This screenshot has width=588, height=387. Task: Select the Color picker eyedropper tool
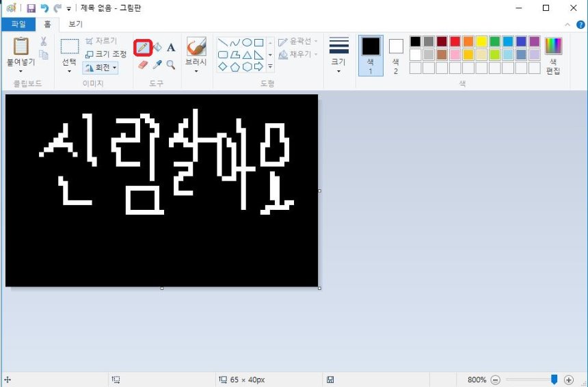tap(157, 65)
